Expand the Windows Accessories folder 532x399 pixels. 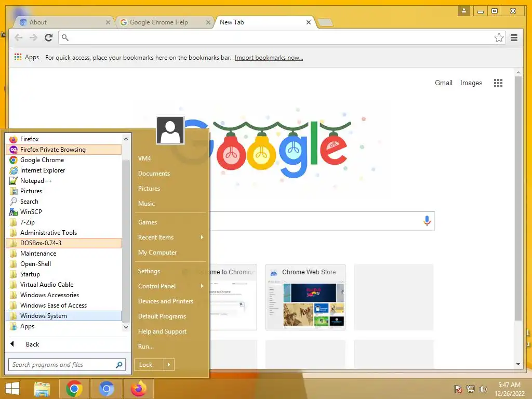(63, 295)
